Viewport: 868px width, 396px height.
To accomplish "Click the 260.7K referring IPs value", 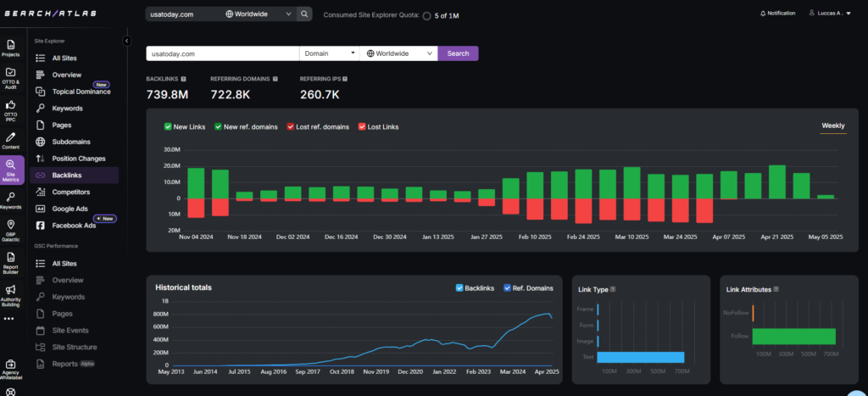I will tap(320, 95).
